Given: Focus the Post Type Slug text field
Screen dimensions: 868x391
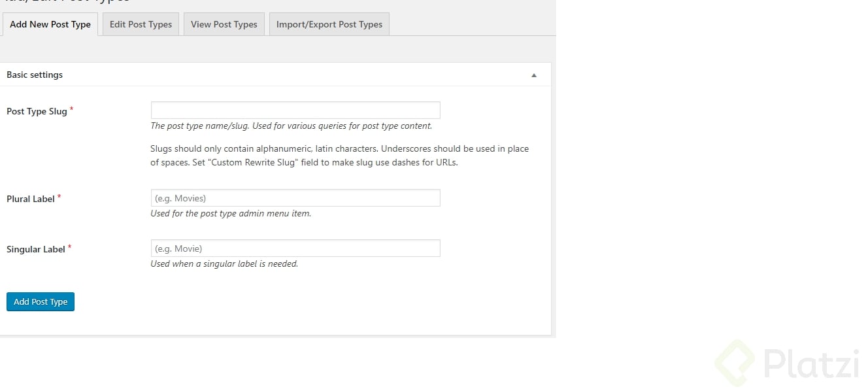Looking at the screenshot, I should pyautogui.click(x=295, y=110).
